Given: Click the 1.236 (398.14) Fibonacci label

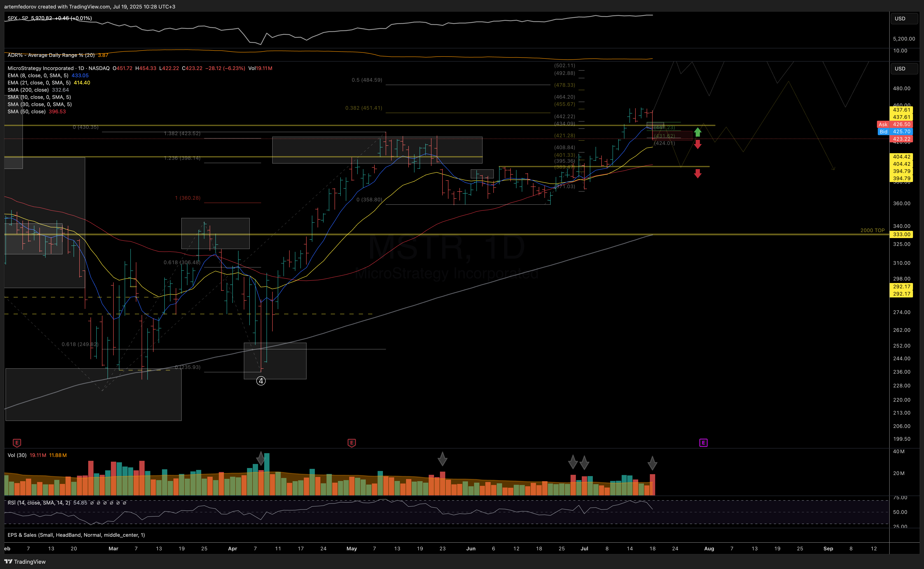Looking at the screenshot, I should click(182, 158).
